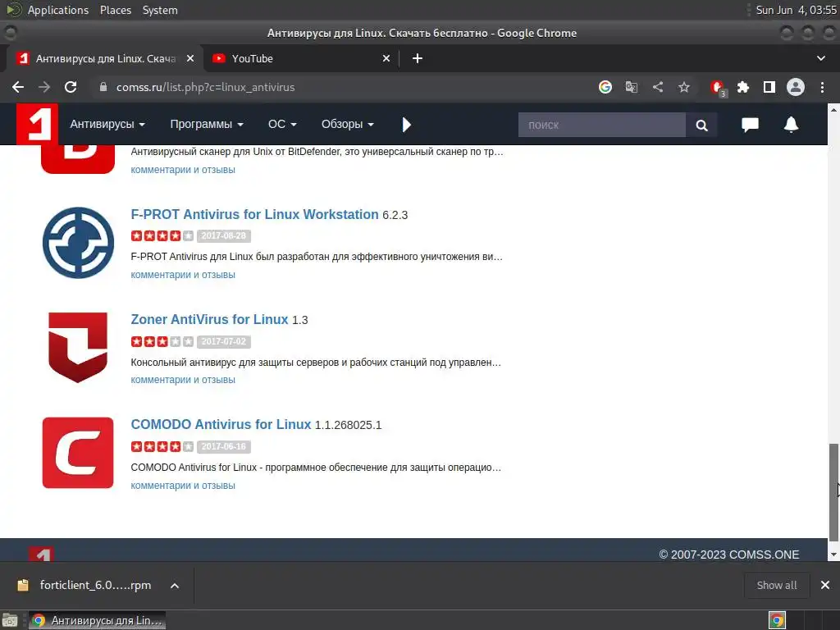The width and height of the screenshot is (840, 630).
Task: Click the taskbar Chrome window button
Action: (97, 620)
